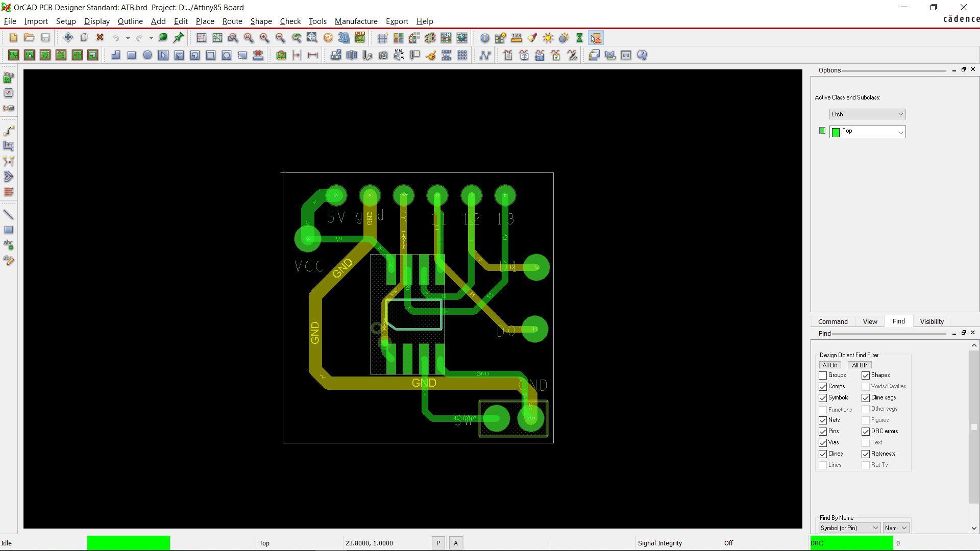Open the Route menu
The width and height of the screenshot is (980, 551).
pyautogui.click(x=232, y=21)
